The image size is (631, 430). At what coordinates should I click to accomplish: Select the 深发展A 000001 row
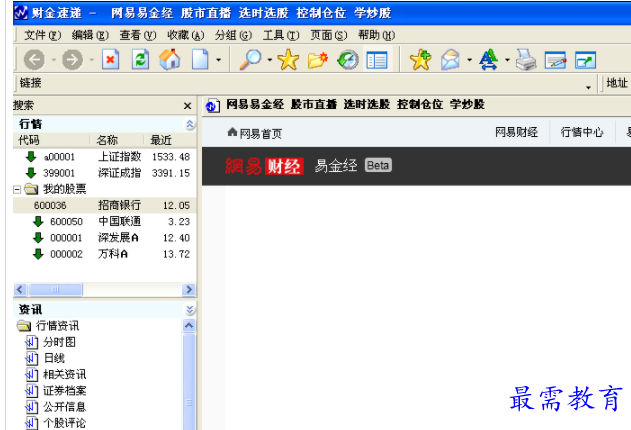[x=105, y=238]
